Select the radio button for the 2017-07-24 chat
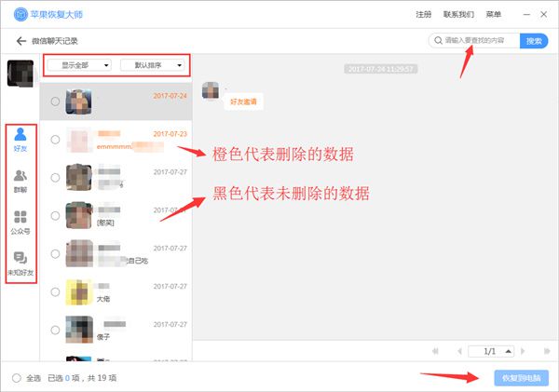Viewport: 559px width, 392px height. click(x=56, y=101)
